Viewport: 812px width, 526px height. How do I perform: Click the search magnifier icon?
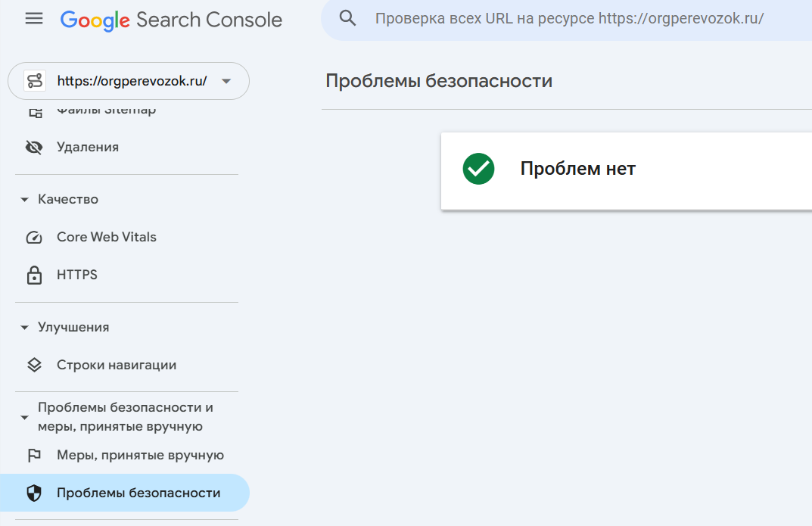(x=348, y=19)
